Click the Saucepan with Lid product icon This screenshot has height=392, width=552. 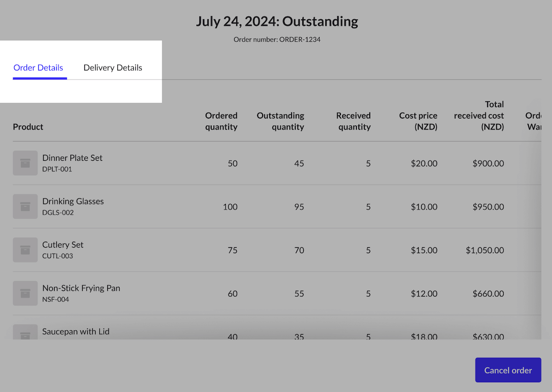point(25,333)
